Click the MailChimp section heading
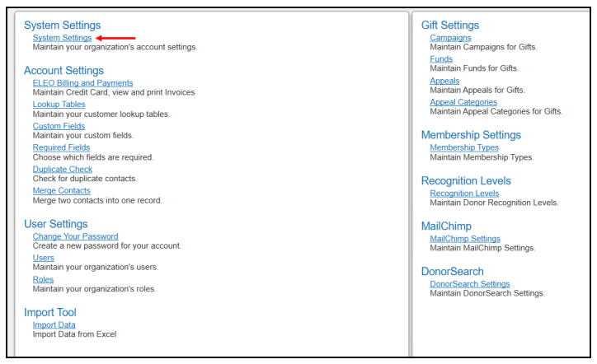The height and width of the screenshot is (364, 597). click(446, 226)
